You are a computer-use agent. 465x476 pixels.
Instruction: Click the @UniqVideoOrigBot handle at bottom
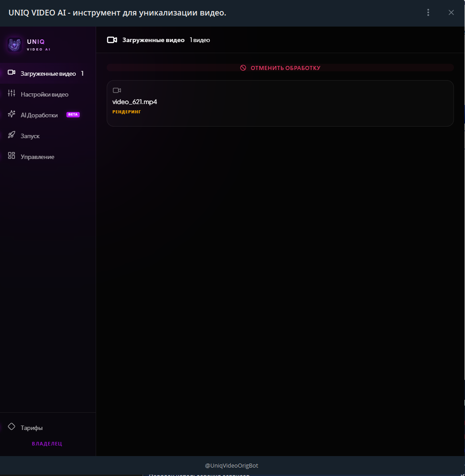coord(232,465)
